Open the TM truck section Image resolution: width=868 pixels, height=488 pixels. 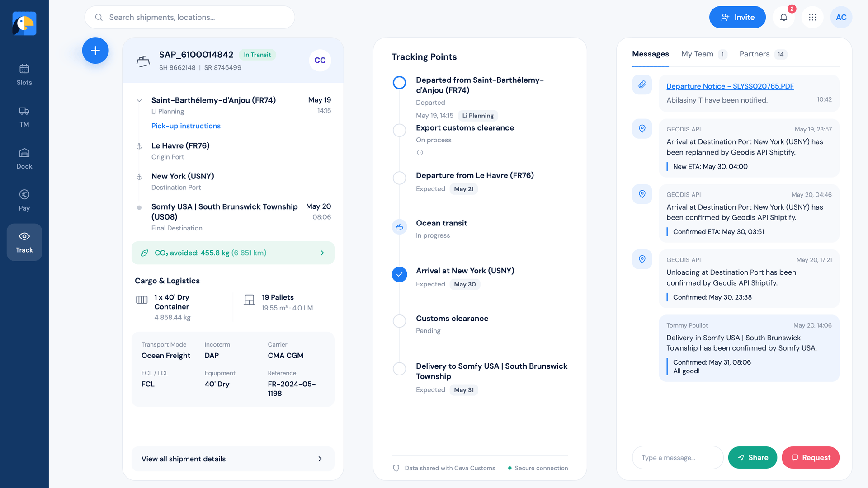[x=24, y=117]
